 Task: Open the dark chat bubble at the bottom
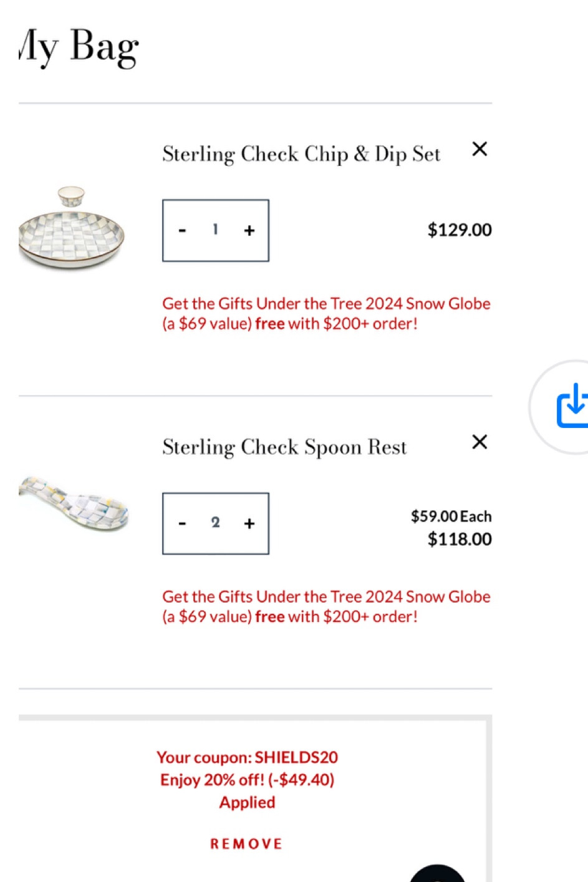pos(437,876)
